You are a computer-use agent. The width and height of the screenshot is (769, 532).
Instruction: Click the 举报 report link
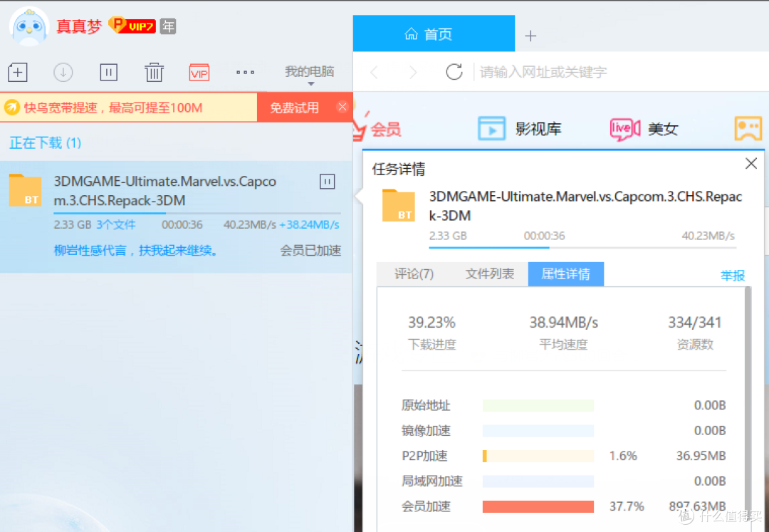coord(733,276)
